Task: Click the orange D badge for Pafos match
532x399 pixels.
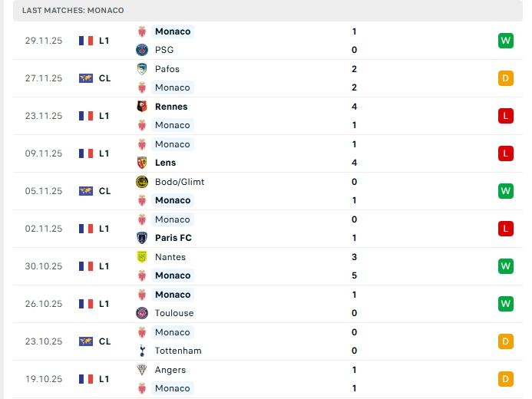Action: pyautogui.click(x=505, y=78)
